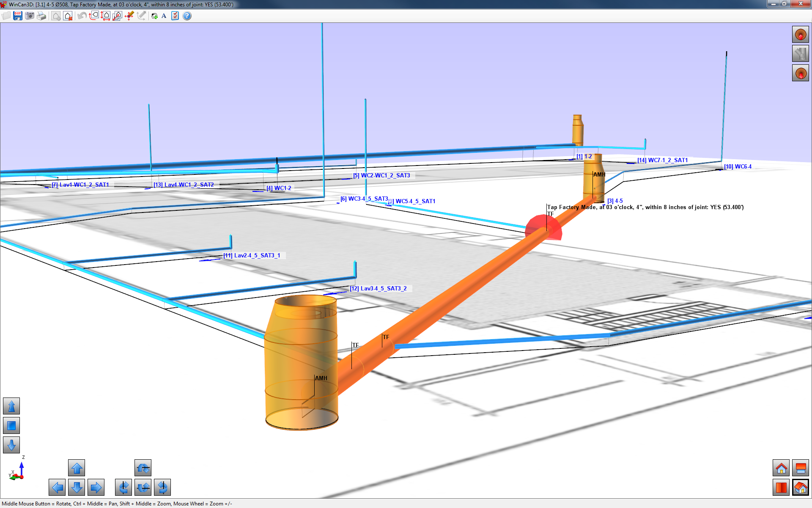Click the DXF export icon
The width and height of the screenshot is (812, 508).
click(x=17, y=16)
